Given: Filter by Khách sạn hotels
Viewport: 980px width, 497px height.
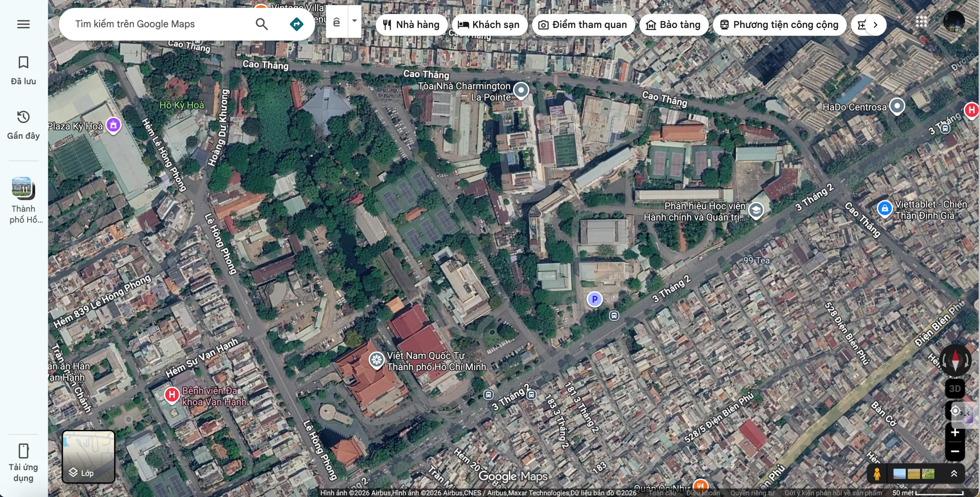Looking at the screenshot, I should pyautogui.click(x=489, y=25).
